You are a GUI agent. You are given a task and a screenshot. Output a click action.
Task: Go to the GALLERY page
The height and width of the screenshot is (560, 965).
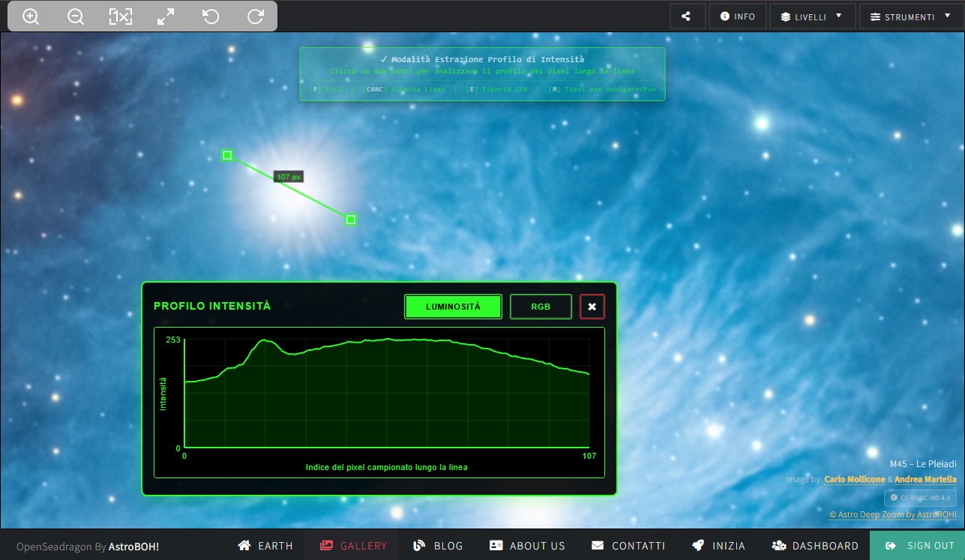353,546
